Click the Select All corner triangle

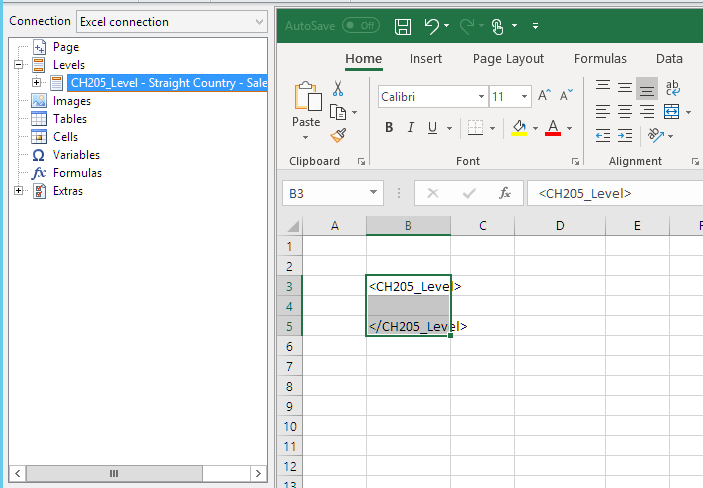coord(293,225)
